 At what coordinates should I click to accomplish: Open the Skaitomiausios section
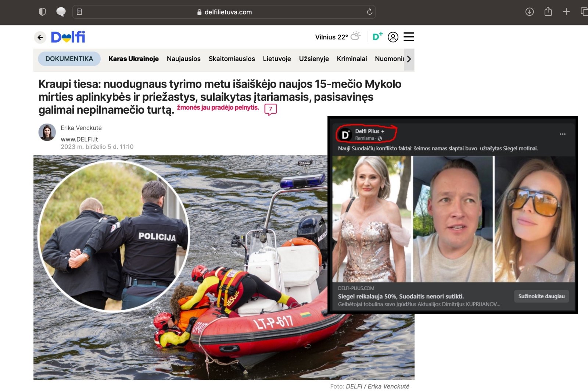point(232,59)
